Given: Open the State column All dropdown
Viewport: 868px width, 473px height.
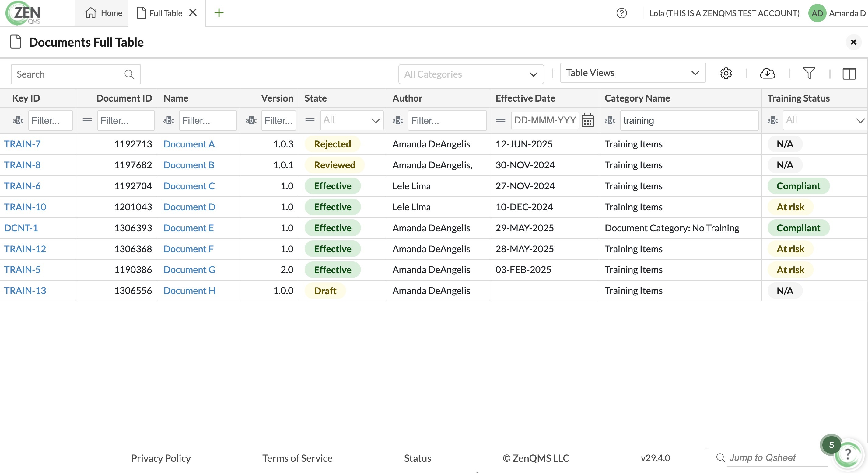Looking at the screenshot, I should 351,120.
